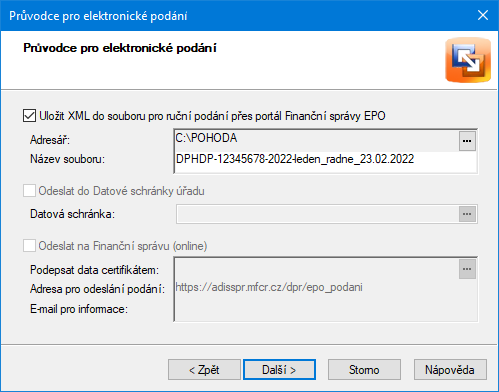
Task: Go back with the Zpět button
Action: (204, 370)
